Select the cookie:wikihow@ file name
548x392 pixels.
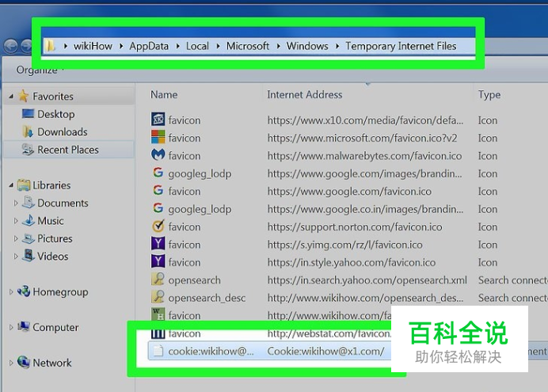pyautogui.click(x=211, y=351)
